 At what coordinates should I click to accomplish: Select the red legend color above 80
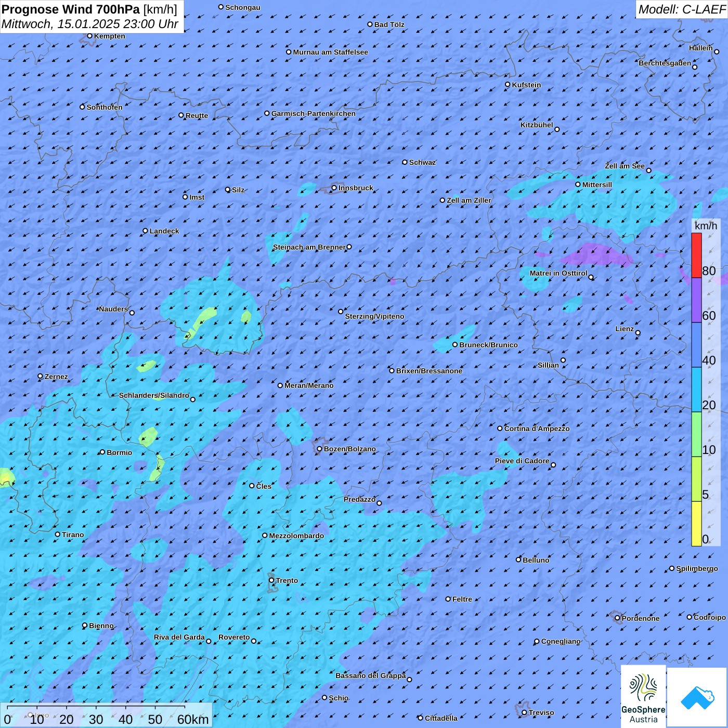tap(696, 255)
